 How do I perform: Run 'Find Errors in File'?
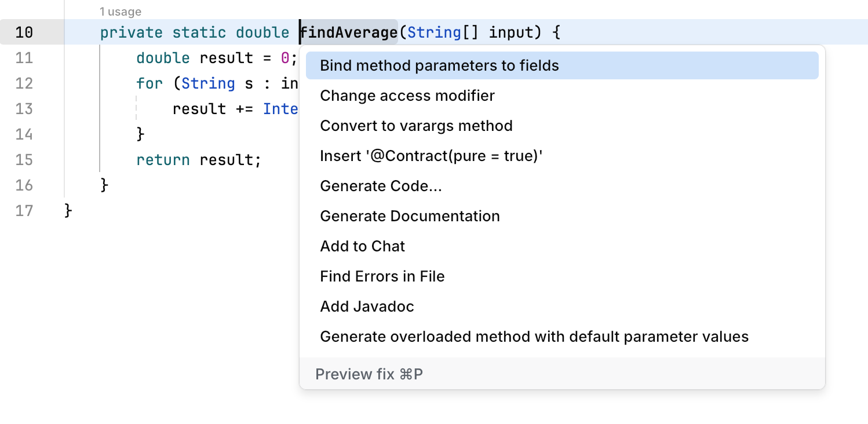pos(382,276)
